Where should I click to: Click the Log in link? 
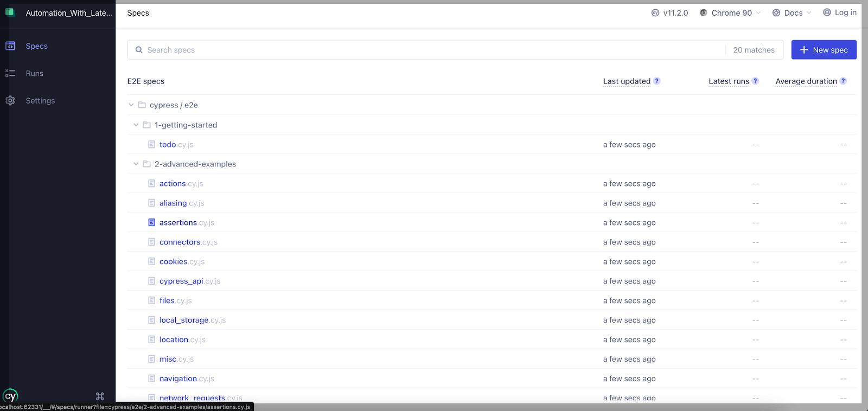pyautogui.click(x=846, y=12)
